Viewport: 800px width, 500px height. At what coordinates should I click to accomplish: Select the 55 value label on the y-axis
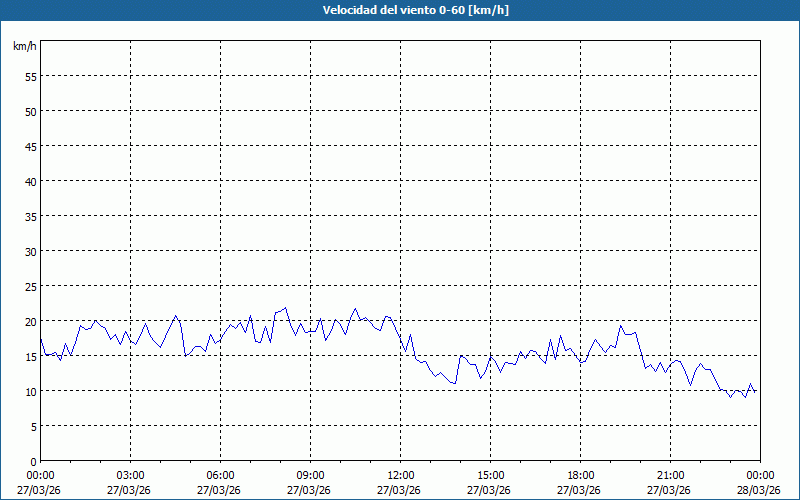coord(30,76)
